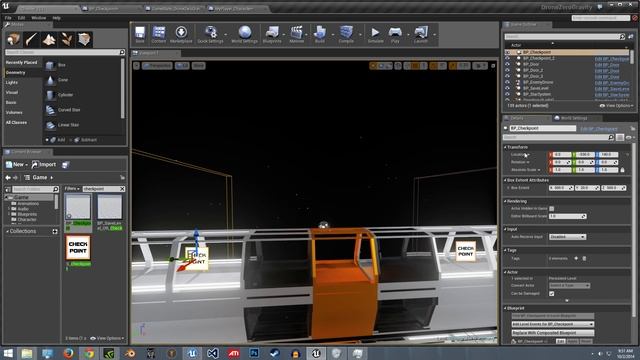This screenshot has width=640, height=360.
Task: Open Unreal Editor from Windows taskbar
Action: [316, 353]
